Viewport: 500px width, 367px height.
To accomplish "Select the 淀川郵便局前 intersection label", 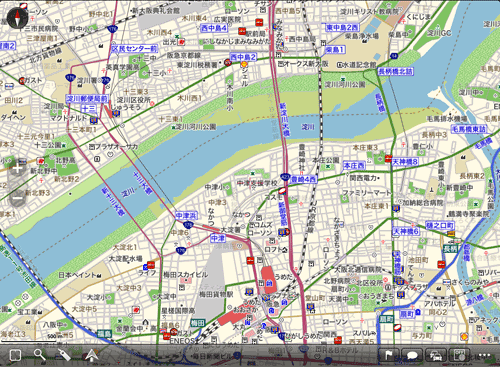I will [x=87, y=99].
